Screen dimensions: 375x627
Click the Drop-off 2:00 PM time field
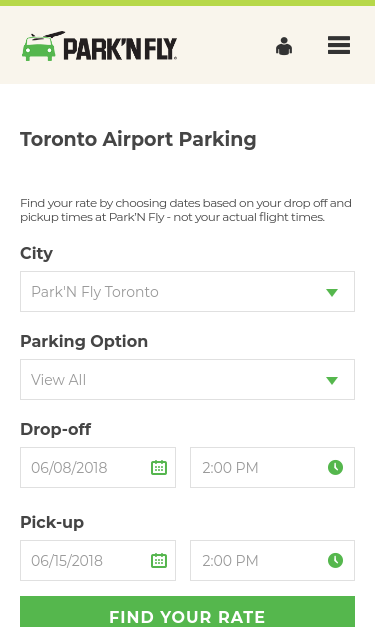272,467
